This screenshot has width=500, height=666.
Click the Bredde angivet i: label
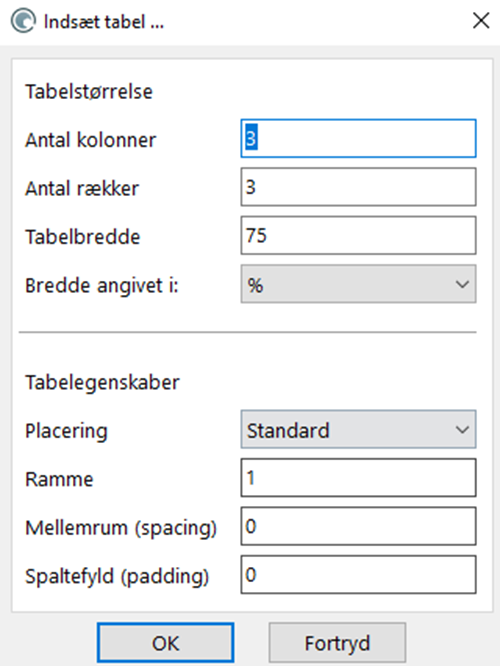[x=102, y=285]
